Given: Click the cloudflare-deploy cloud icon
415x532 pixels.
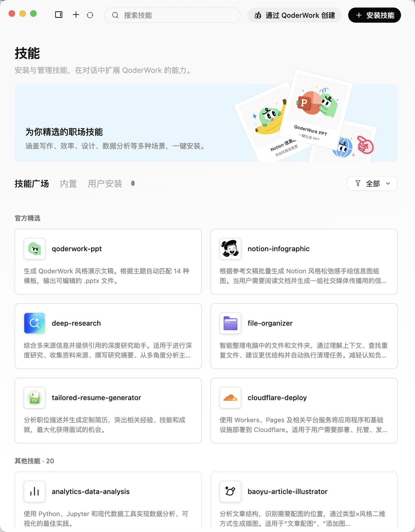Looking at the screenshot, I should 230,398.
